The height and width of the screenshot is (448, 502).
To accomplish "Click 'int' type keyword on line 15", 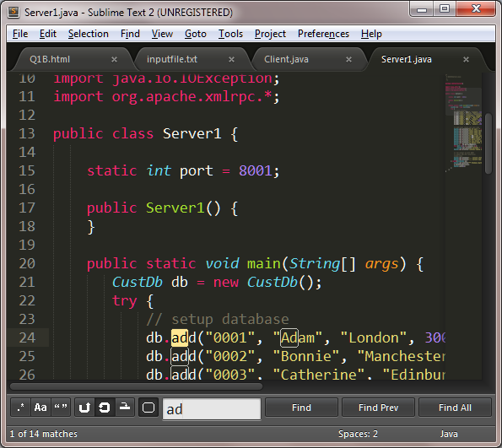I will 159,170.
